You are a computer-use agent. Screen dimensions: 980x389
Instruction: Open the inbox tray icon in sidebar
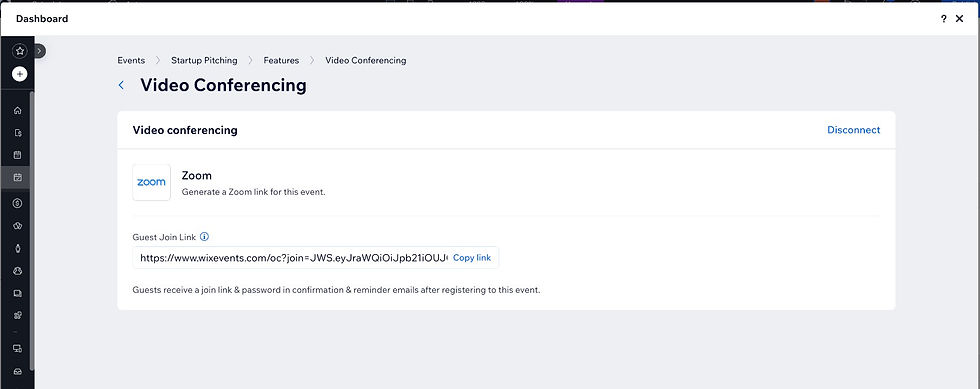(x=18, y=371)
